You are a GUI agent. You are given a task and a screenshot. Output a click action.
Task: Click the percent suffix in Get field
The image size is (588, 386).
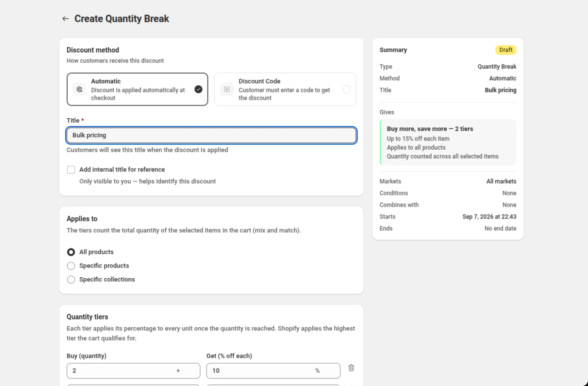click(318, 370)
